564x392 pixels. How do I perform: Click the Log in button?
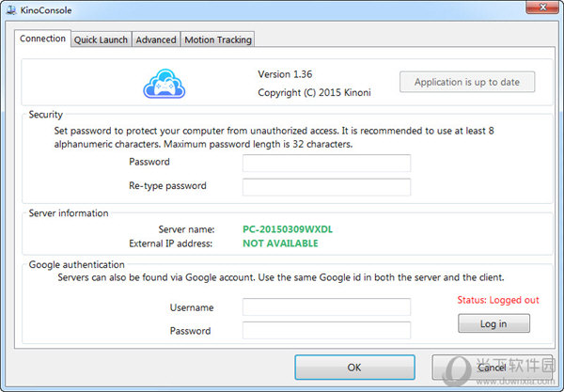493,323
